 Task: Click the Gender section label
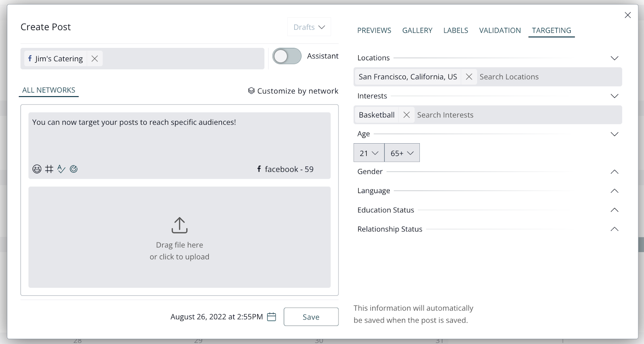tap(370, 172)
